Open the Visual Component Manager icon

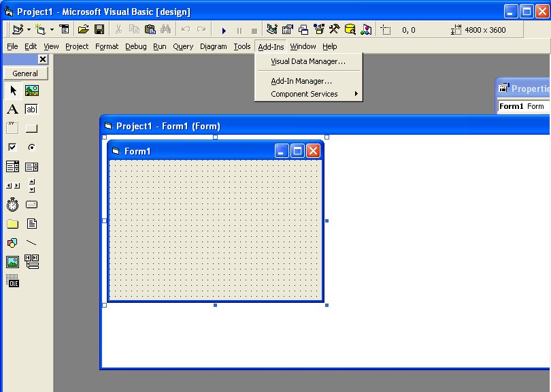click(x=366, y=29)
